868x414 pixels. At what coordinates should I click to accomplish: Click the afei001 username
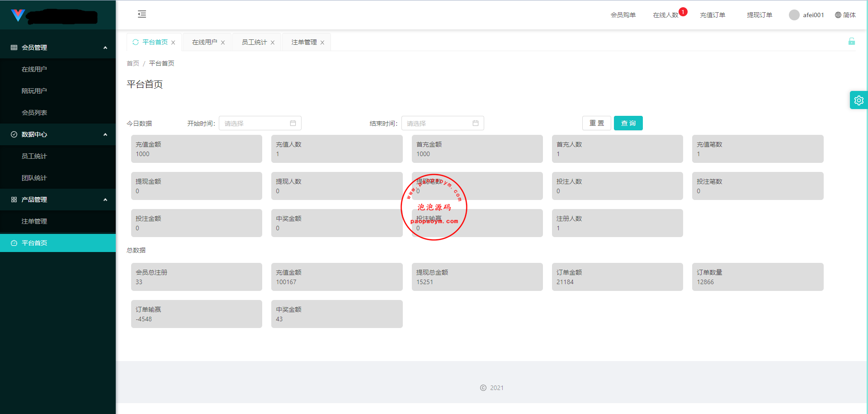813,15
